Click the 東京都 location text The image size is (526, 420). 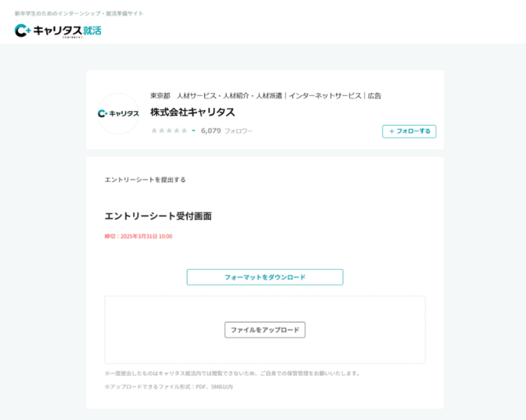click(160, 96)
